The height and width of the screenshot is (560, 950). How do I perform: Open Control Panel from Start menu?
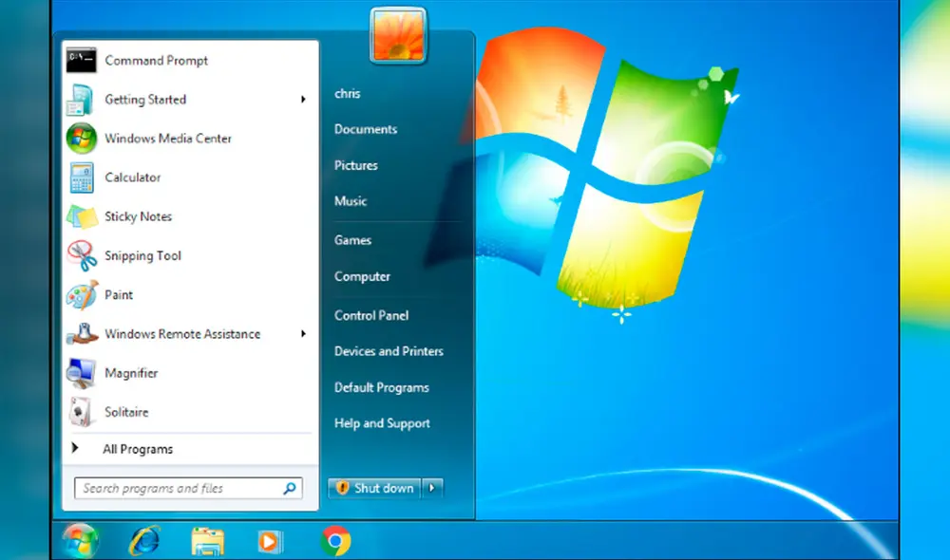[371, 315]
